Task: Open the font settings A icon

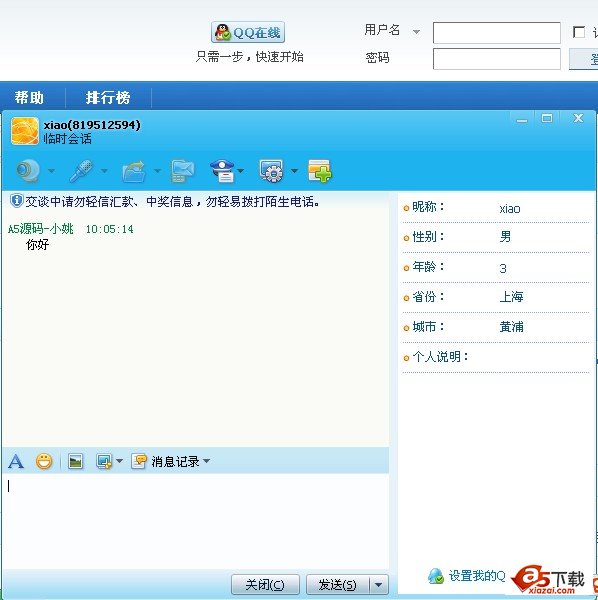Action: (x=16, y=461)
